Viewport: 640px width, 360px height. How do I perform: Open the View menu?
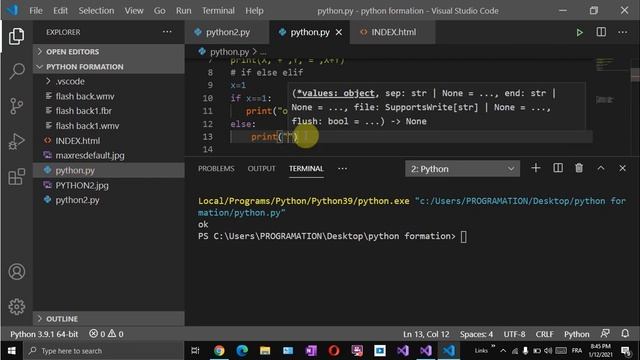[x=134, y=11]
